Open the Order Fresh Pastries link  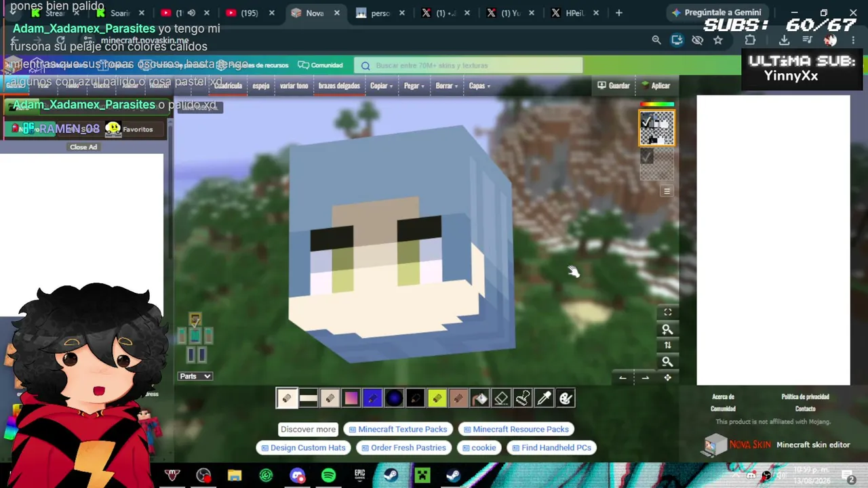click(x=403, y=447)
